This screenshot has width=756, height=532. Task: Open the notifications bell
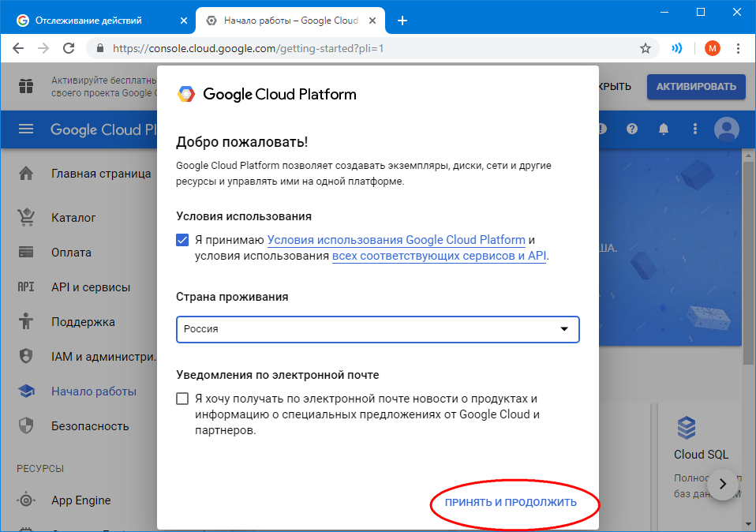[x=664, y=129]
